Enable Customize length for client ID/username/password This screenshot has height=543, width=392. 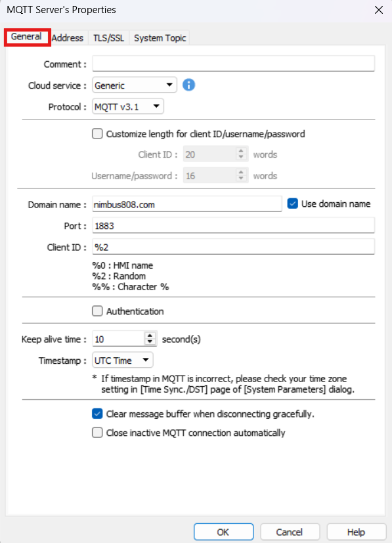(97, 133)
